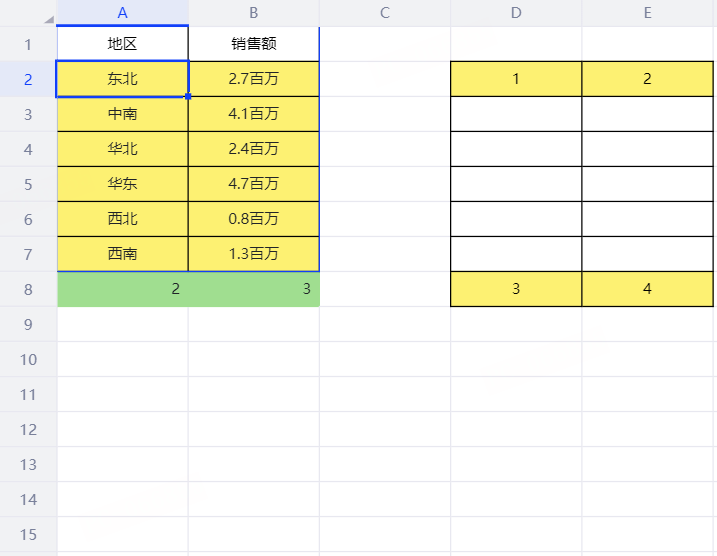The width and height of the screenshot is (717, 556).
Task: Select row 15 header
Action: (x=28, y=534)
